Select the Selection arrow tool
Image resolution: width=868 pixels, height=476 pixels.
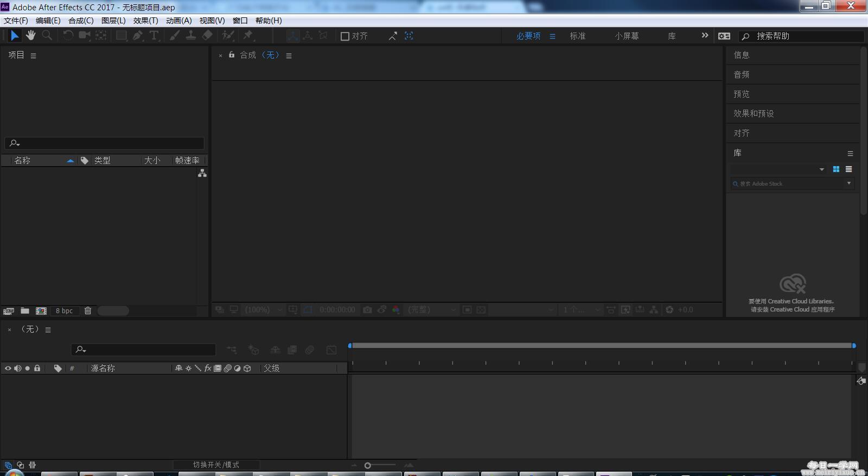[x=15, y=36]
